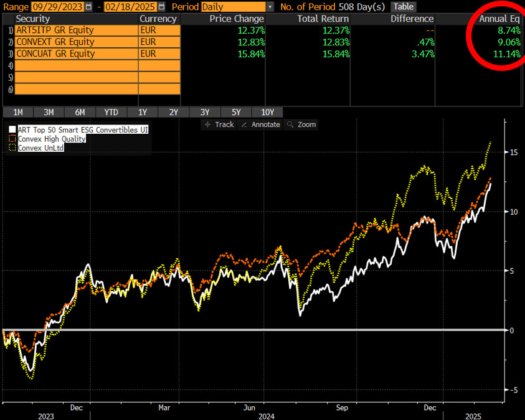Click the empty security field in row 4

pyautogui.click(x=77, y=65)
